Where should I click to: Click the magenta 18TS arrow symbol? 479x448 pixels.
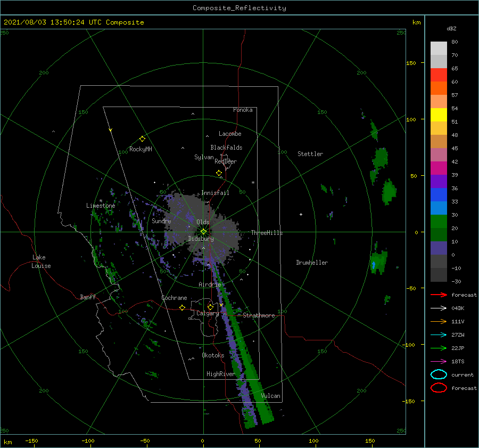439,362
